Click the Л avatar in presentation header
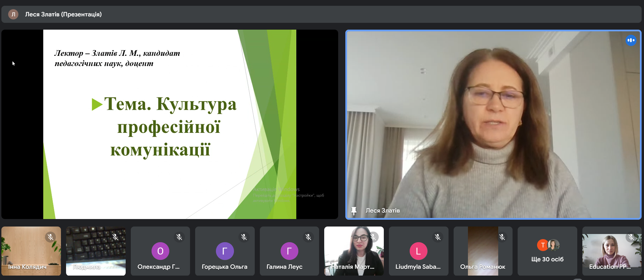The image size is (644, 280). [13, 14]
